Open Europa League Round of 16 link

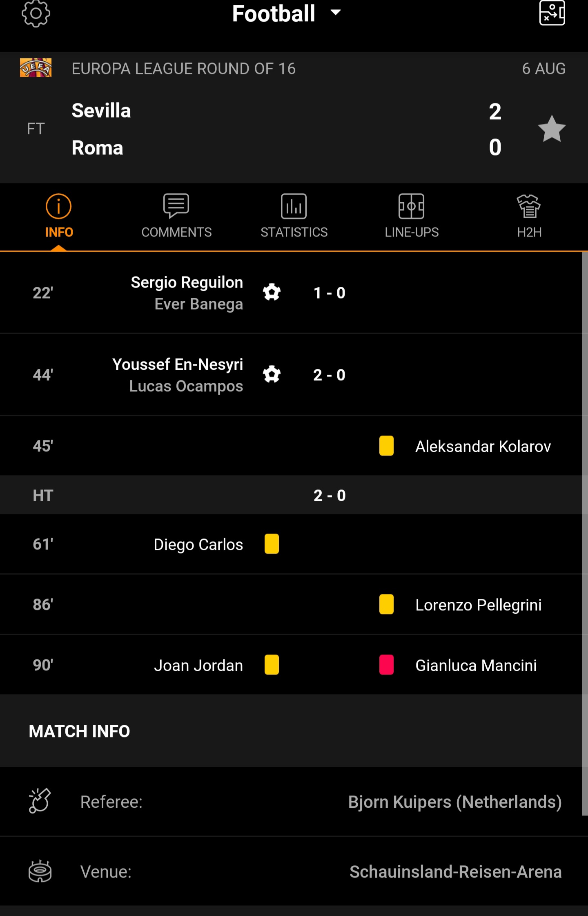(184, 69)
